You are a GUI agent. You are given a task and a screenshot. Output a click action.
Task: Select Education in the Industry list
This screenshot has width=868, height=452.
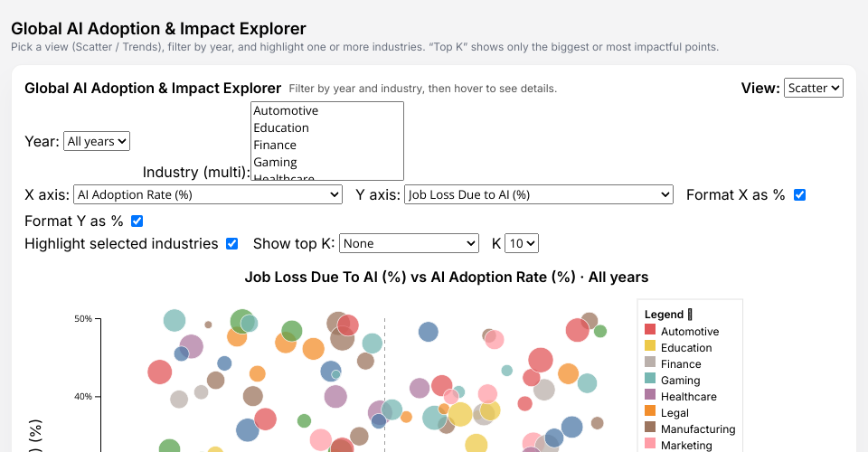point(282,128)
